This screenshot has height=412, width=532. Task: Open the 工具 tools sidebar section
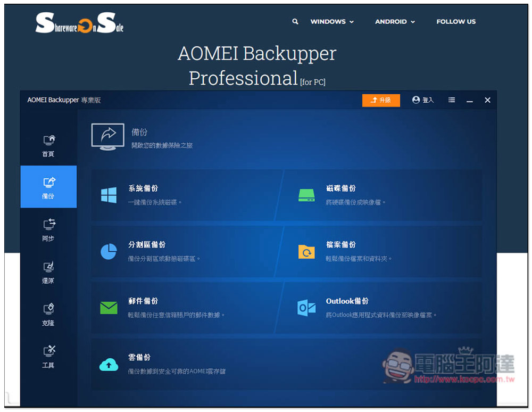(48, 357)
